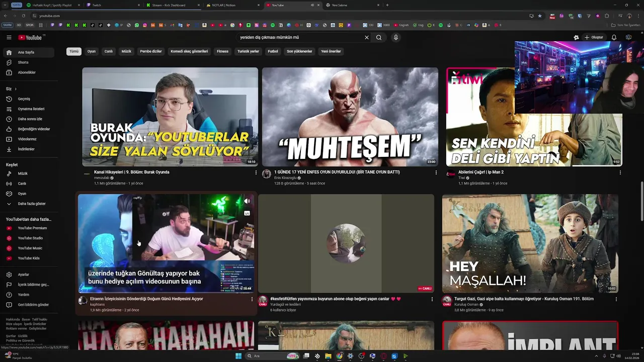Open Abonelikler in sidebar
The height and width of the screenshot is (362, 644).
[x=29, y=72]
